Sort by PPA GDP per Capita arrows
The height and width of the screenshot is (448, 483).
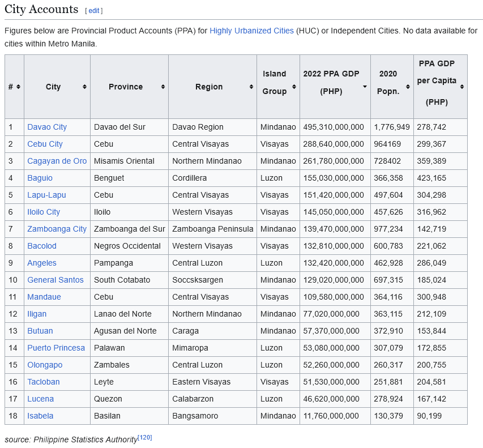coord(461,87)
